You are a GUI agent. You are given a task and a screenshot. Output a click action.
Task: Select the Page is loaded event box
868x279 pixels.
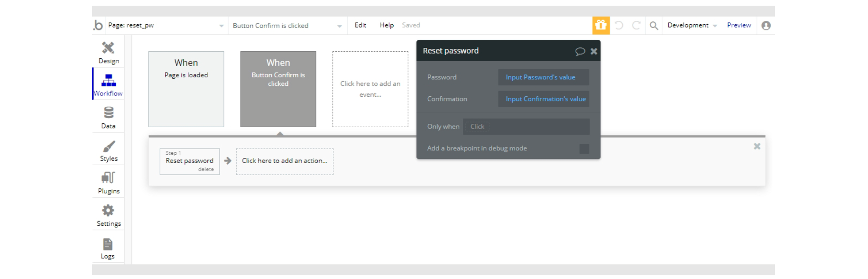pos(186,89)
